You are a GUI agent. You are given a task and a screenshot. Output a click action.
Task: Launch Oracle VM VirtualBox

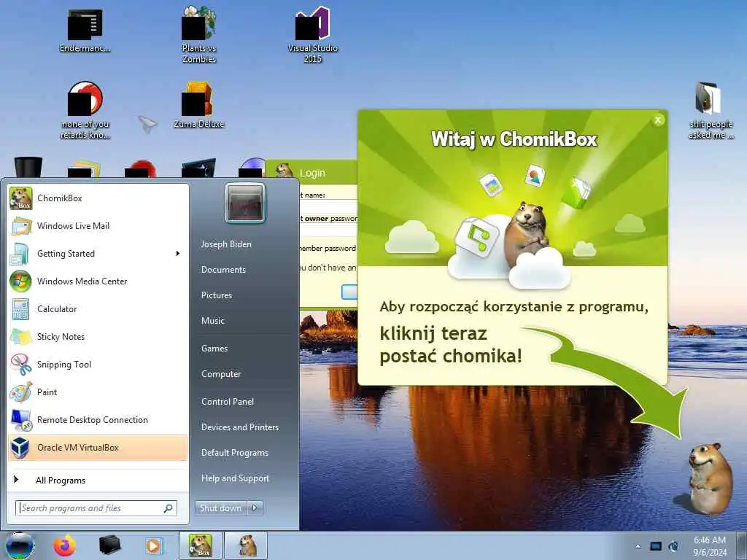tap(98, 448)
